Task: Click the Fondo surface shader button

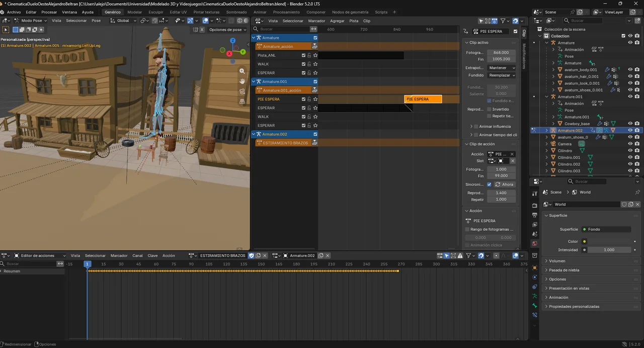Action: [x=606, y=229]
